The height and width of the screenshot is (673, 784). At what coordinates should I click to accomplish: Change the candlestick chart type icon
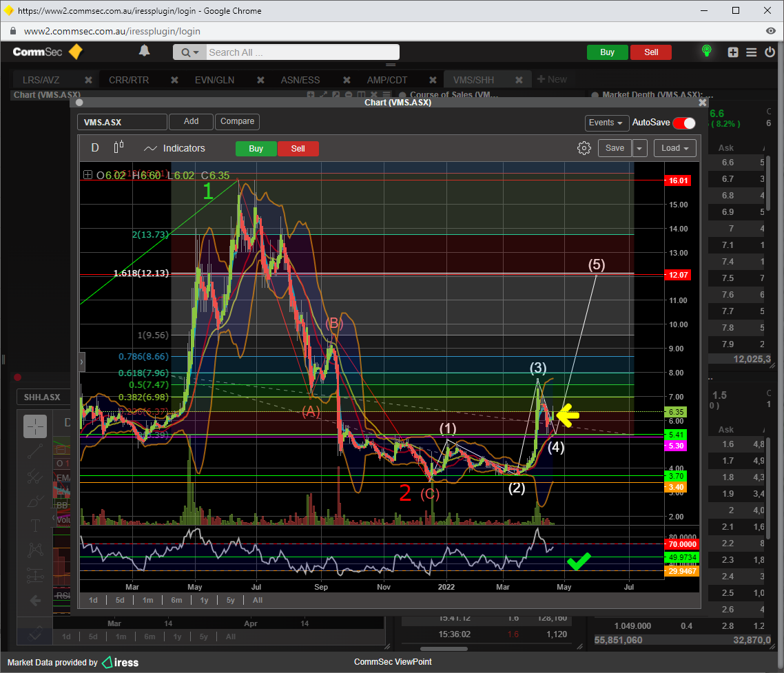118,147
